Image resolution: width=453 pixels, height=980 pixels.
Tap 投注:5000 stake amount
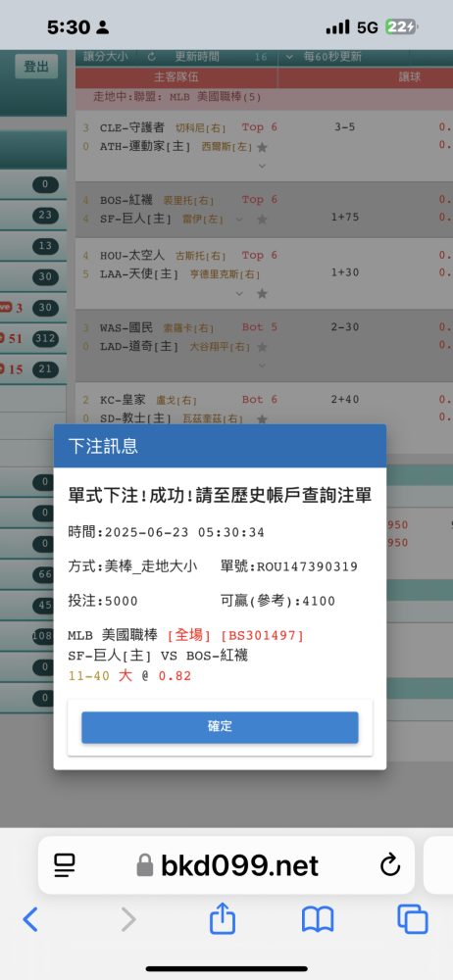click(x=103, y=602)
